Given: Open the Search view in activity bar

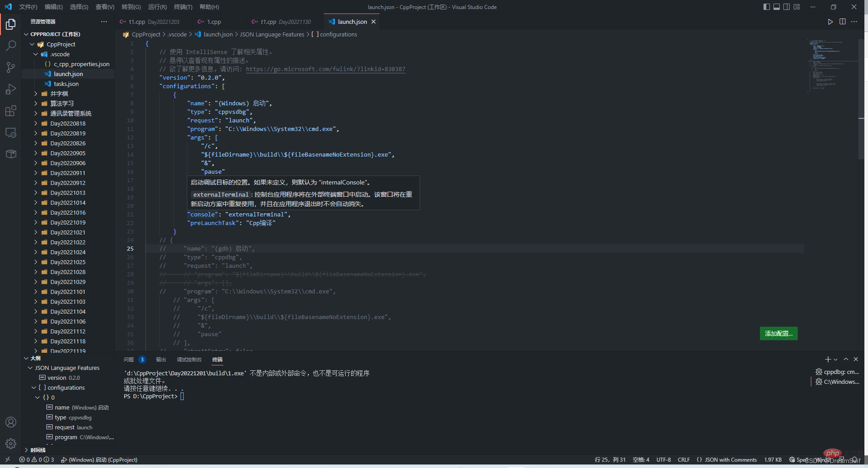Looking at the screenshot, I should pyautogui.click(x=11, y=45).
